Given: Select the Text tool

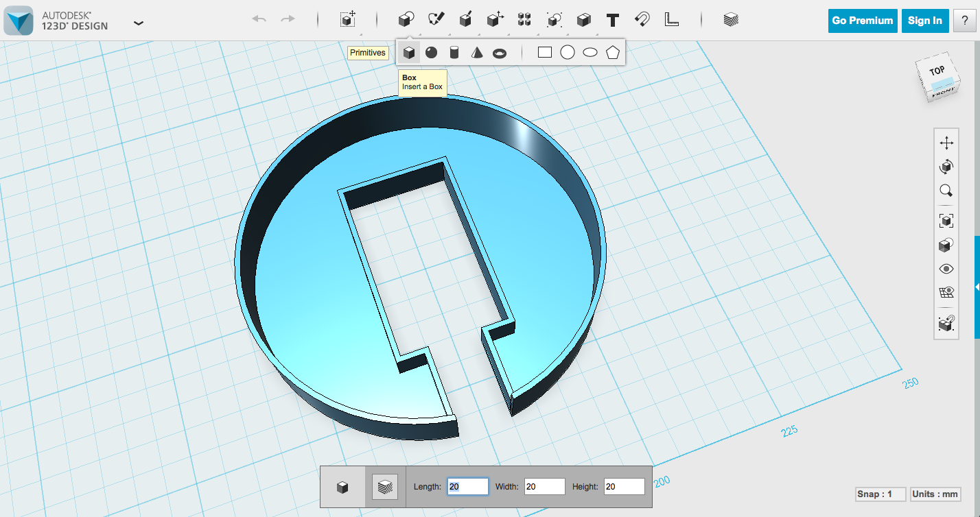Looking at the screenshot, I should [613, 19].
